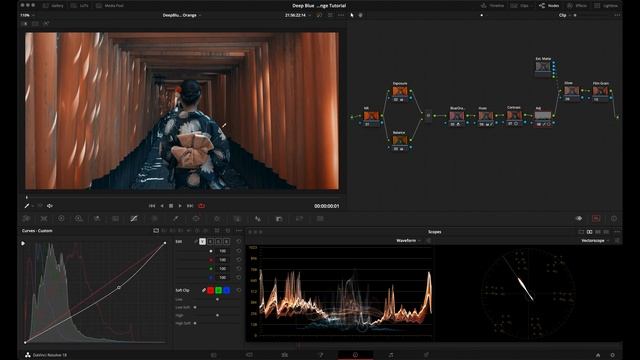Click the Soft Clip Low slider

[x=217, y=299]
